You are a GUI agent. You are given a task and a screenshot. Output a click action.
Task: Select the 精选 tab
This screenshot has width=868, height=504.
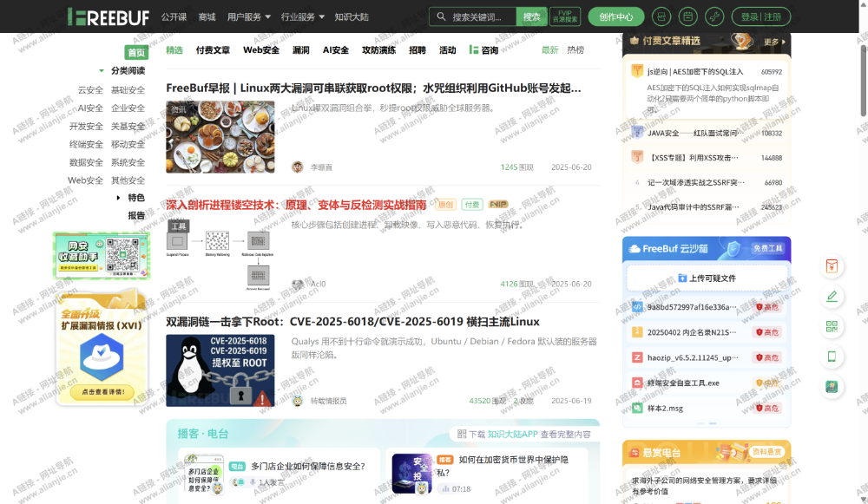[174, 49]
